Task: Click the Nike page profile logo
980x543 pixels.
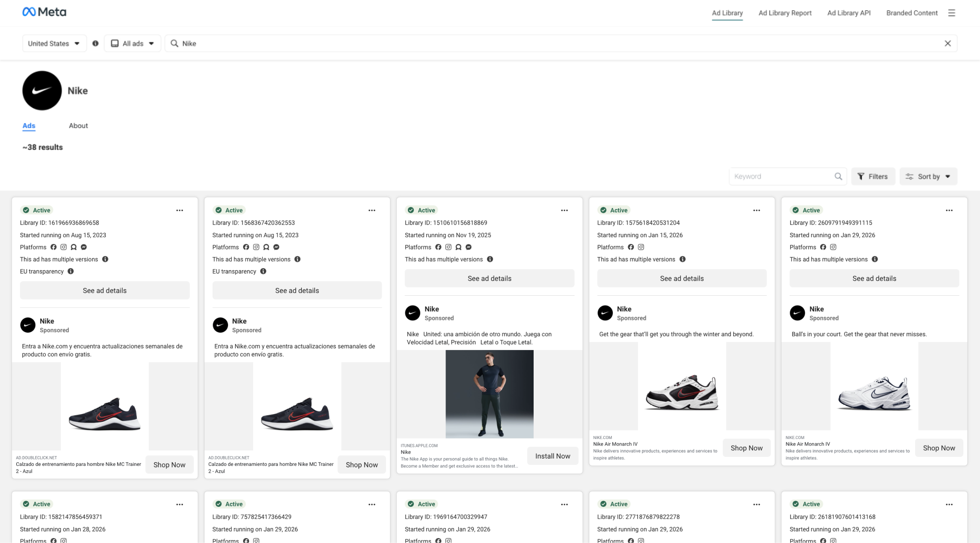Action: pyautogui.click(x=42, y=91)
